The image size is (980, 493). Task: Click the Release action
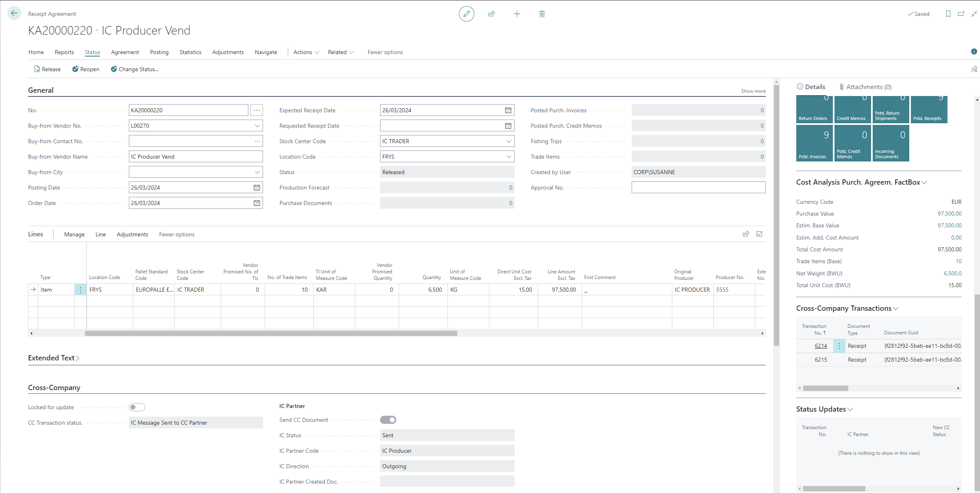coord(47,69)
